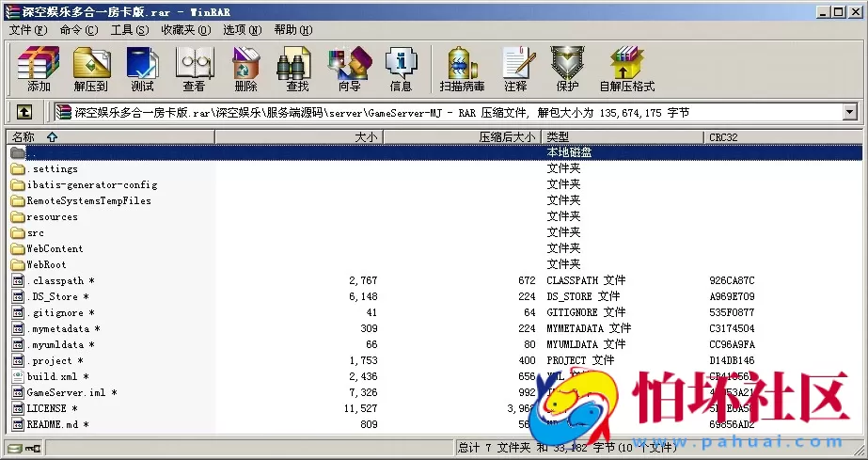868x460 pixels.
Task: Click the MYUMLDATA 文件 type cell
Action: tap(586, 344)
